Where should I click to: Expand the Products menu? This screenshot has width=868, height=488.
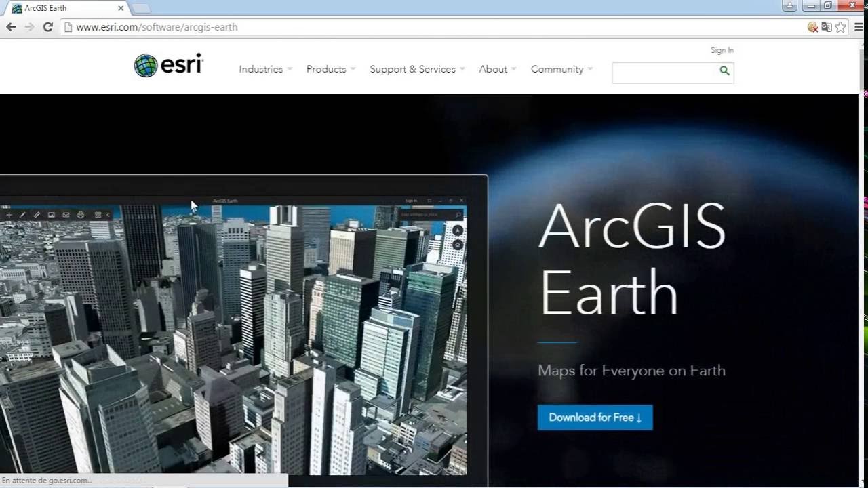331,69
